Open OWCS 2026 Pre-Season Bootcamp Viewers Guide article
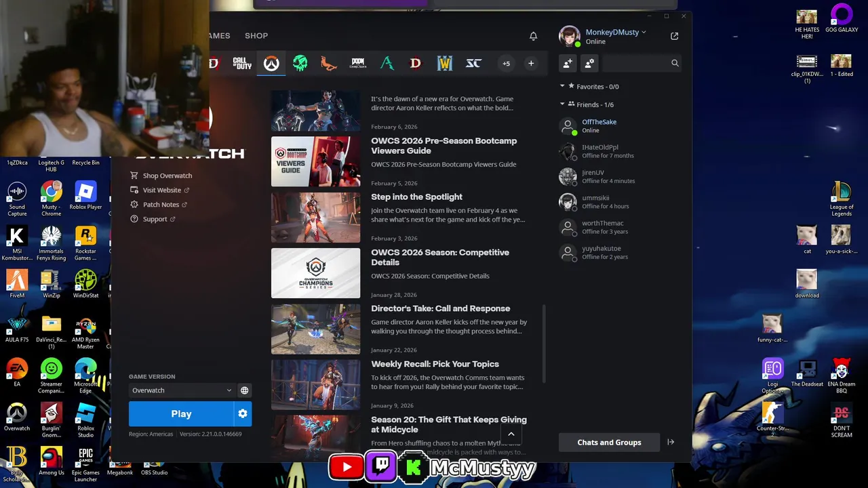Screen dimensions: 868x488 tap(443, 146)
